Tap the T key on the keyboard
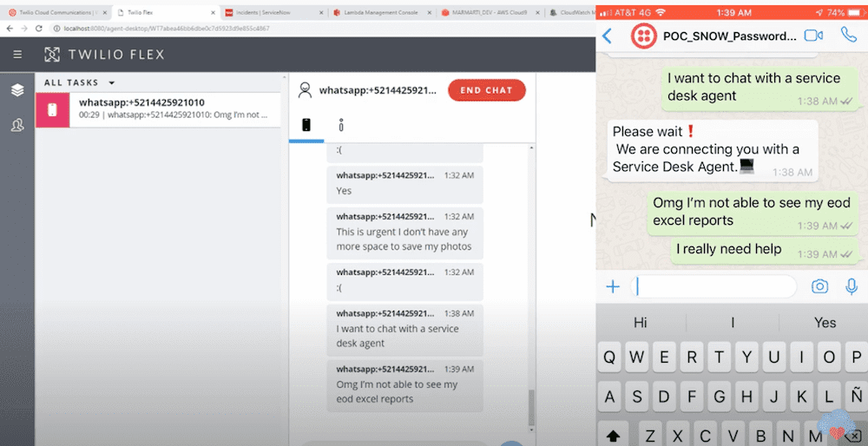868x446 pixels. [719, 357]
